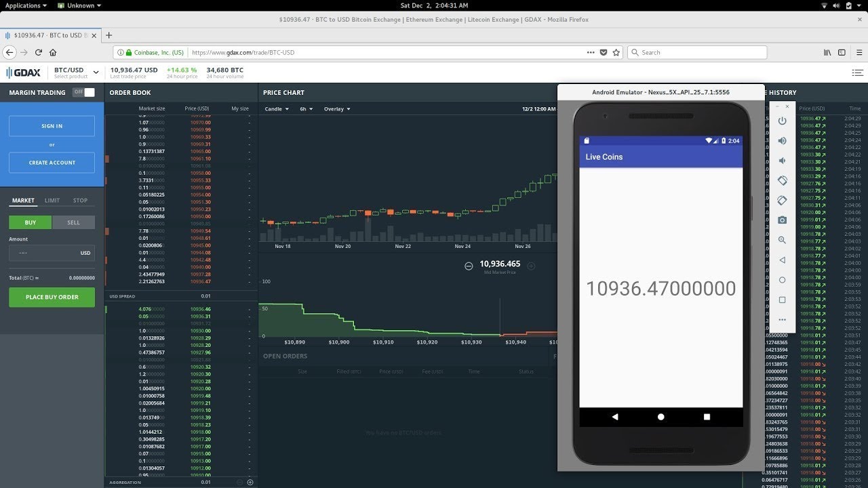
Task: Open Applications menu in the top bar
Action: pos(26,5)
